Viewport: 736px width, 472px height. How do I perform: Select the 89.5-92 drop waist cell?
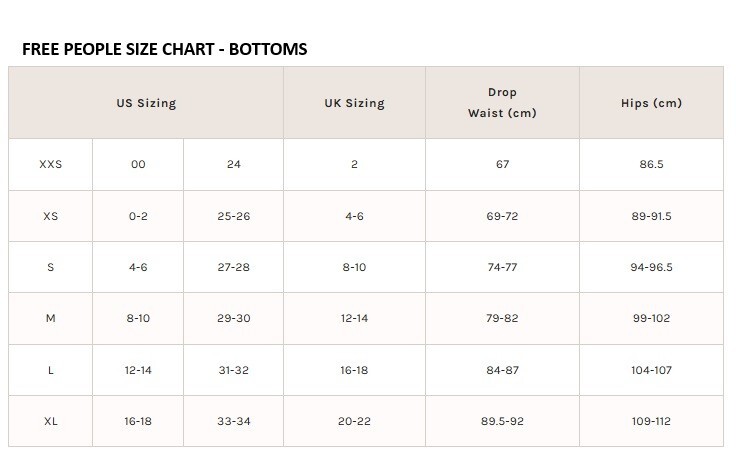pos(502,421)
